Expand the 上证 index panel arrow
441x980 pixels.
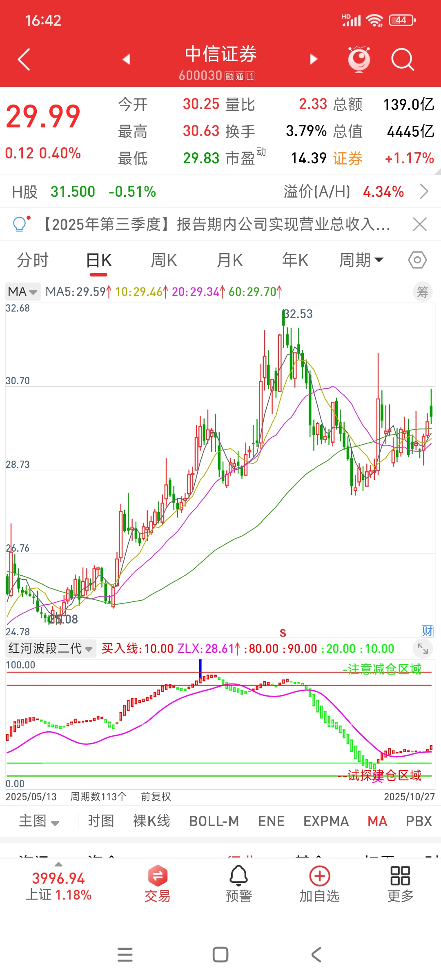[59, 864]
